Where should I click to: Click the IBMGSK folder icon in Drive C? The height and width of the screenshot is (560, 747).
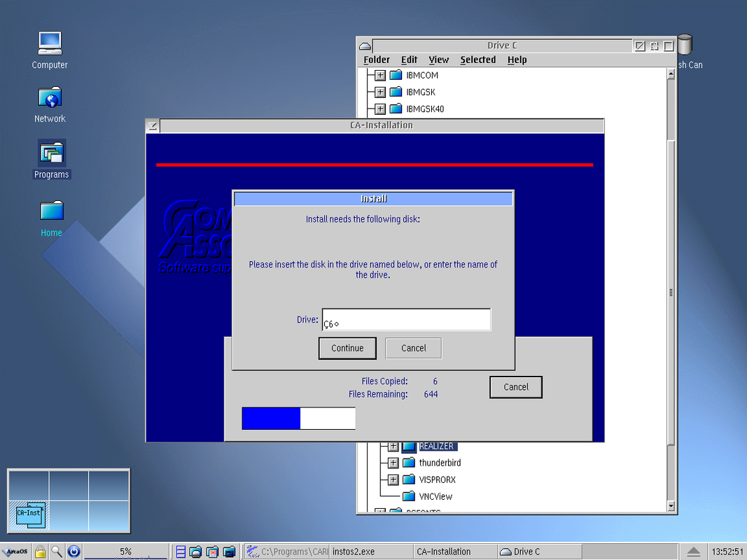click(x=396, y=92)
